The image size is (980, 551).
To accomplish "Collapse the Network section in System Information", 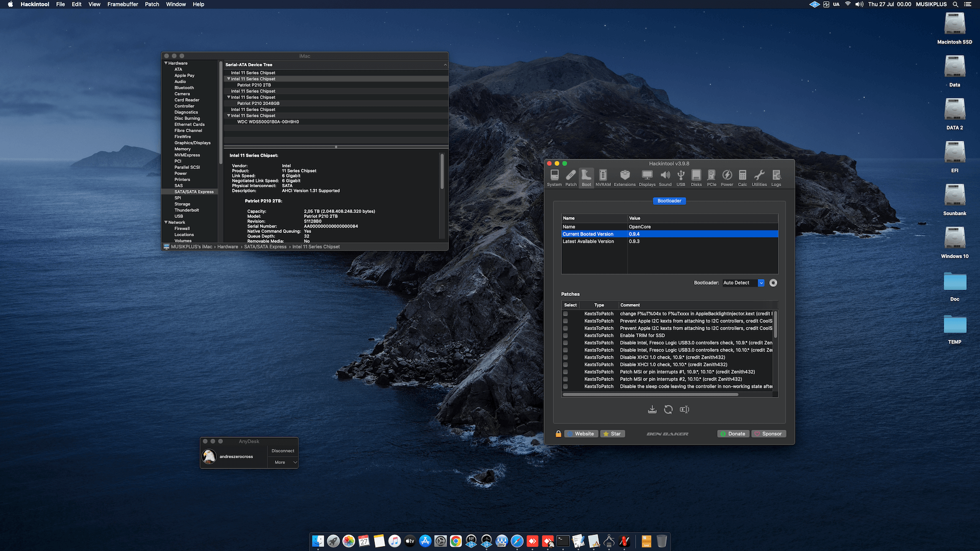I will coord(166,222).
